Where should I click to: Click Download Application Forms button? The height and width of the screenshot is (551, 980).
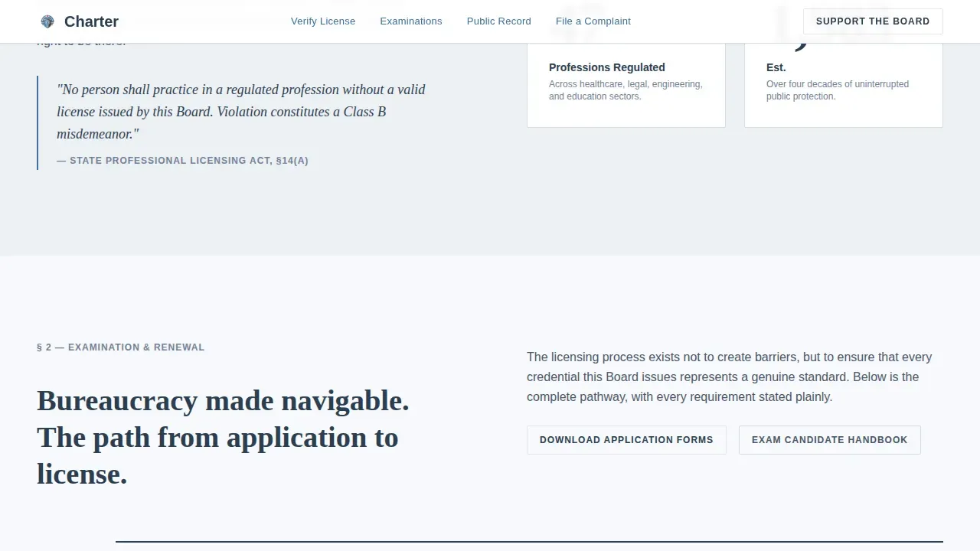tap(626, 440)
